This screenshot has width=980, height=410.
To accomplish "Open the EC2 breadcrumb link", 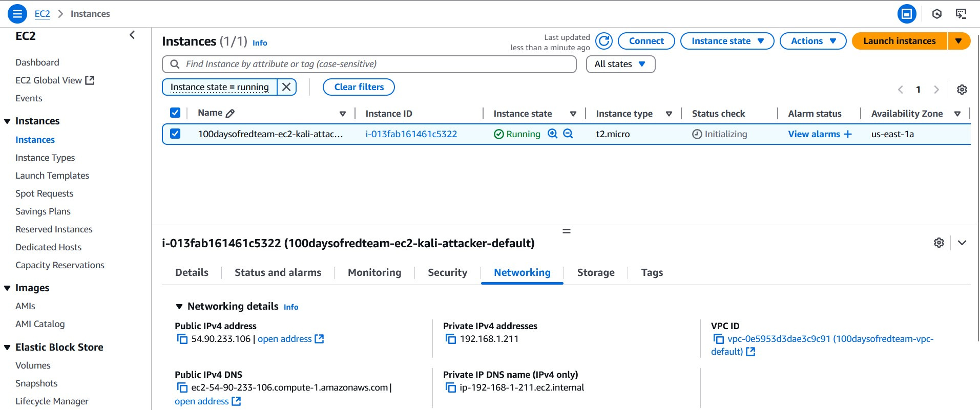I will (43, 14).
